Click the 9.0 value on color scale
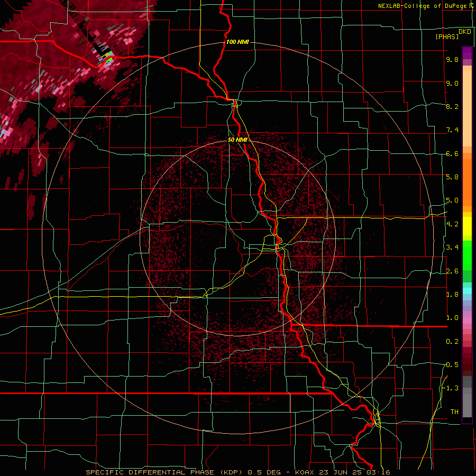Screen dimensions: 476x476 click(x=452, y=83)
